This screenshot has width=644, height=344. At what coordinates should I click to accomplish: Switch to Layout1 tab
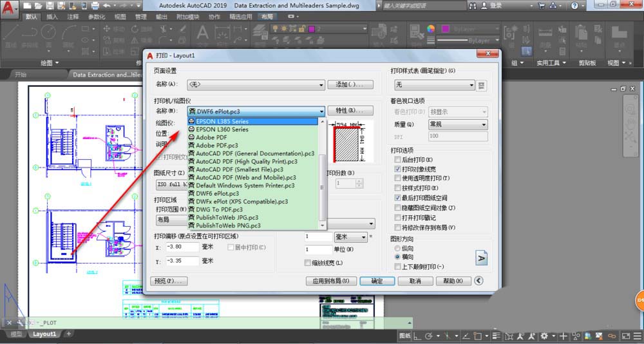point(44,334)
